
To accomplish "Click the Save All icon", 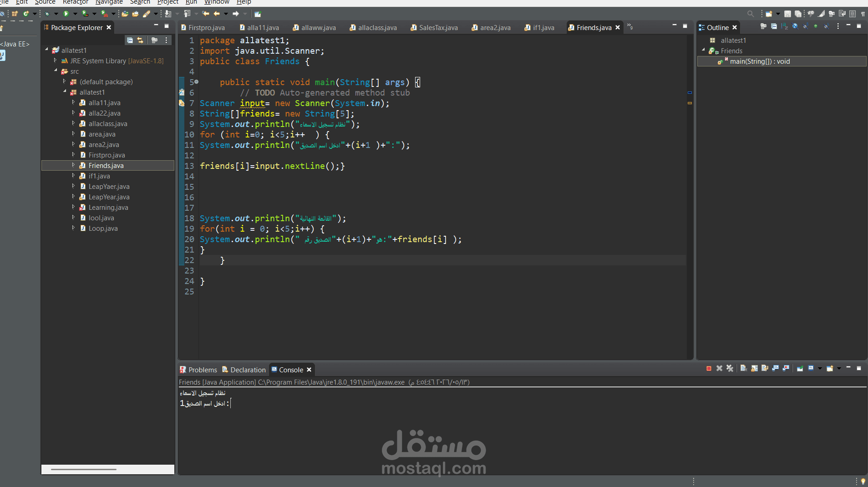I will point(798,14).
